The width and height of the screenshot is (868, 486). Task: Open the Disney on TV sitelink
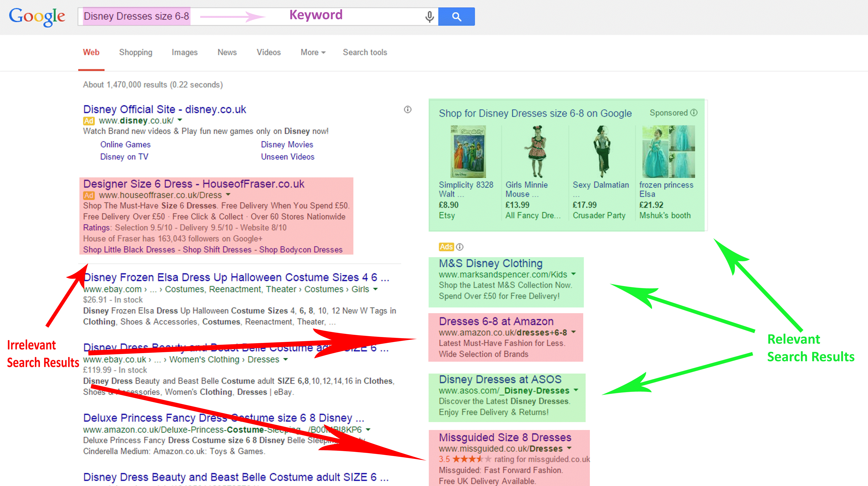pos(124,157)
